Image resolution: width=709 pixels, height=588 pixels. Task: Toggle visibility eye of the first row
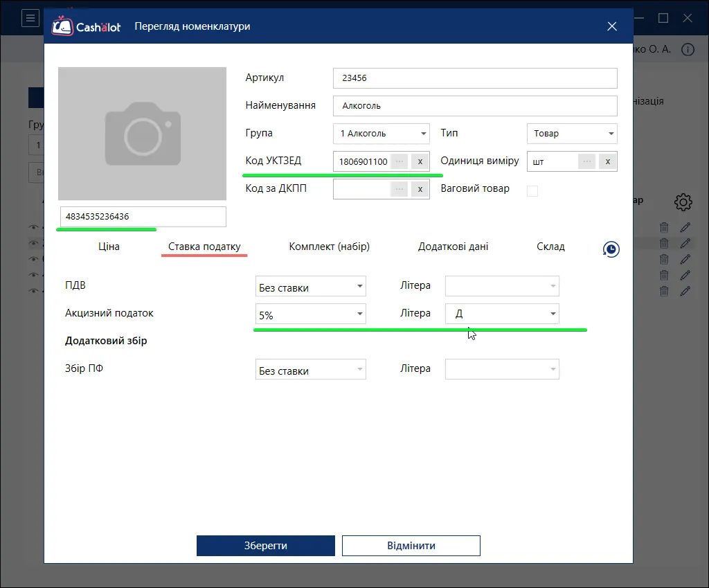(33, 227)
